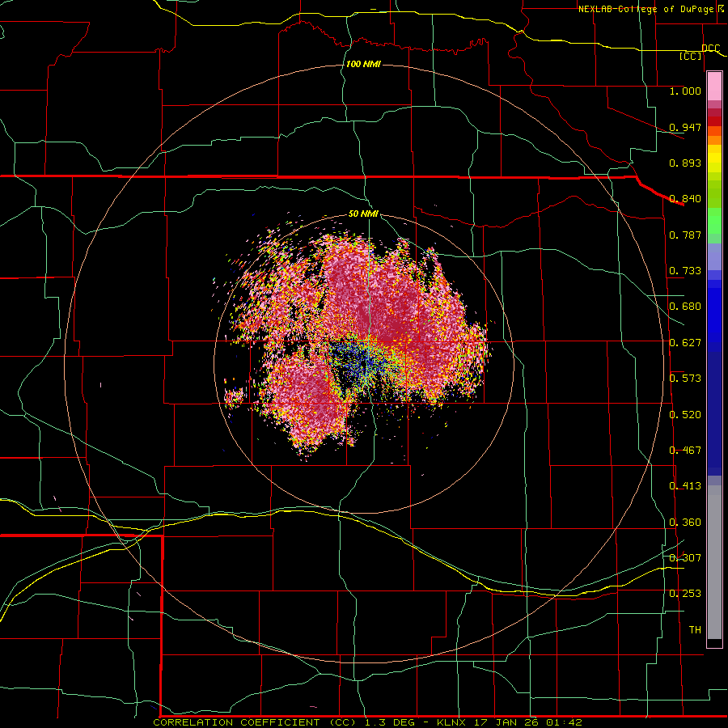The width and height of the screenshot is (728, 728).
Task: Click the TH label on the scale
Action: (x=695, y=630)
